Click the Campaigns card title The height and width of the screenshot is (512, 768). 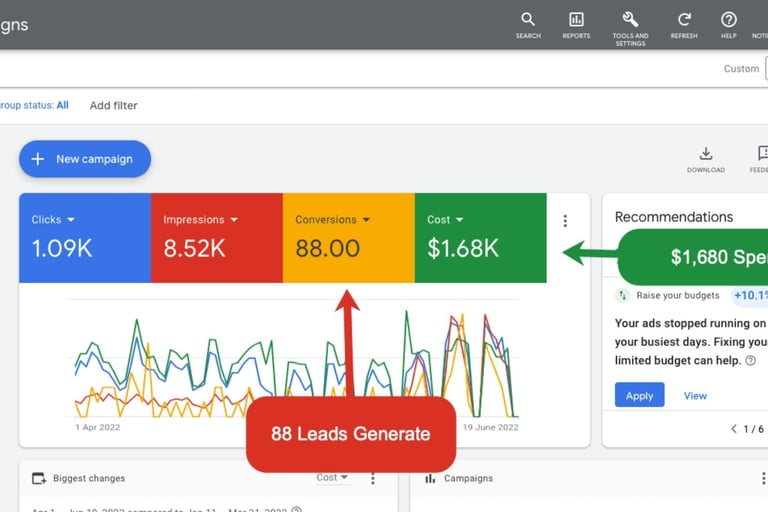click(x=468, y=478)
